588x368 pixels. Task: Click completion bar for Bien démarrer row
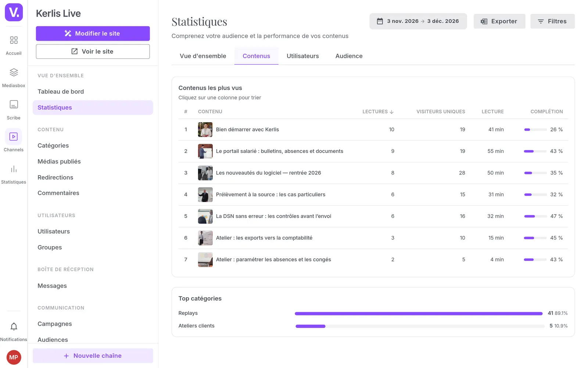tap(535, 130)
